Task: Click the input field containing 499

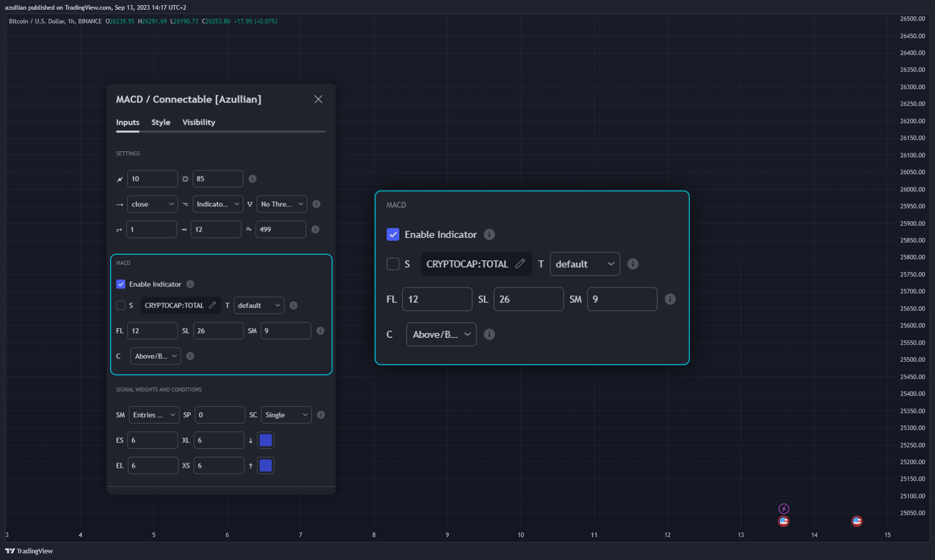Action: tap(281, 229)
